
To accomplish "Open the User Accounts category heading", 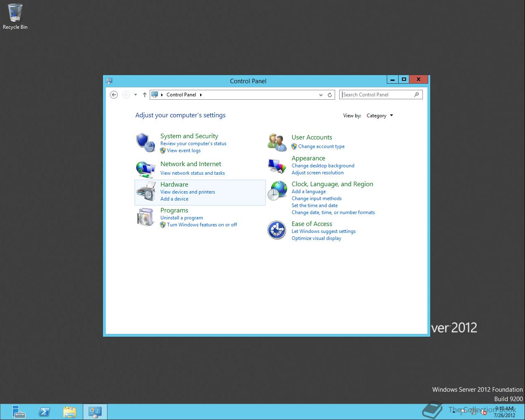I will (x=312, y=137).
